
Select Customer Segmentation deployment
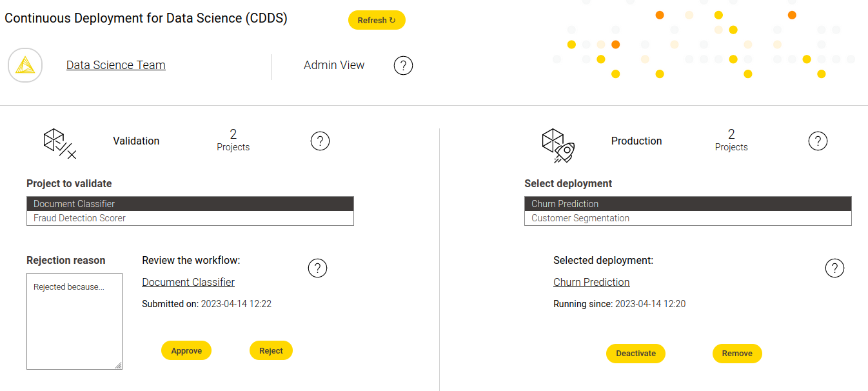coord(687,218)
